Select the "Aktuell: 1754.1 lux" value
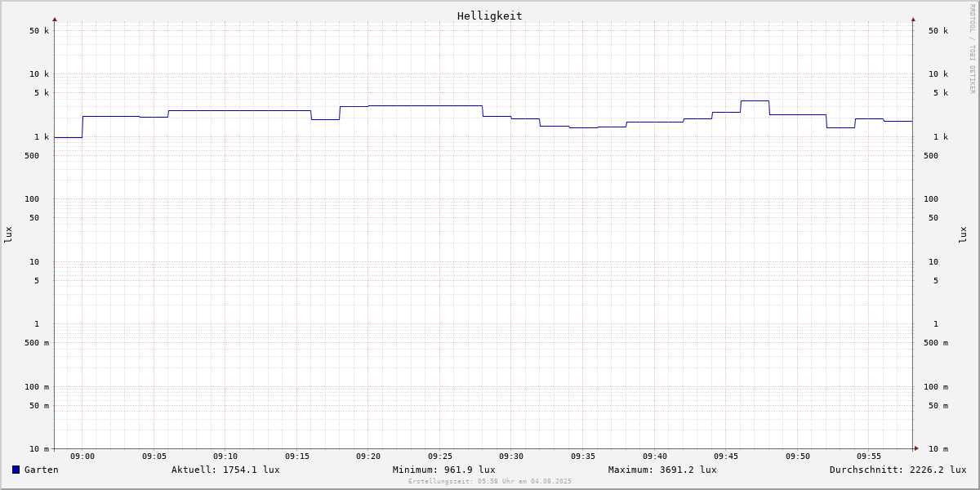The height and width of the screenshot is (490, 980). pos(225,470)
